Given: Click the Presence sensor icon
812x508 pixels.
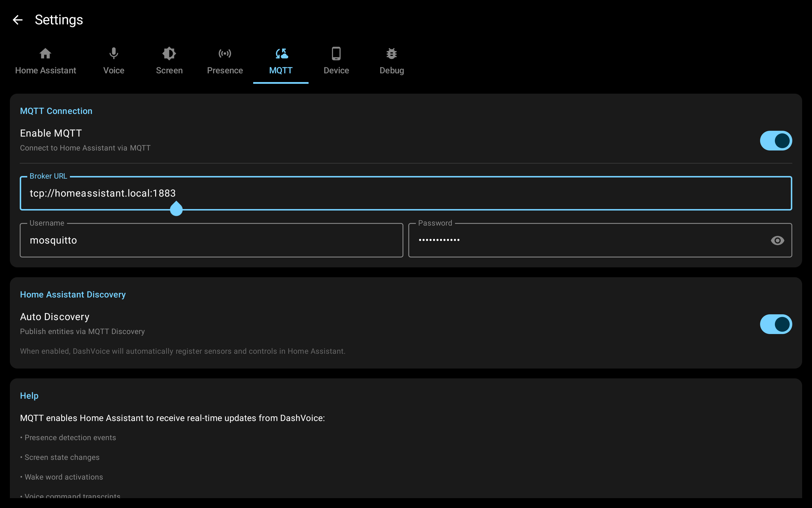Looking at the screenshot, I should click(225, 53).
